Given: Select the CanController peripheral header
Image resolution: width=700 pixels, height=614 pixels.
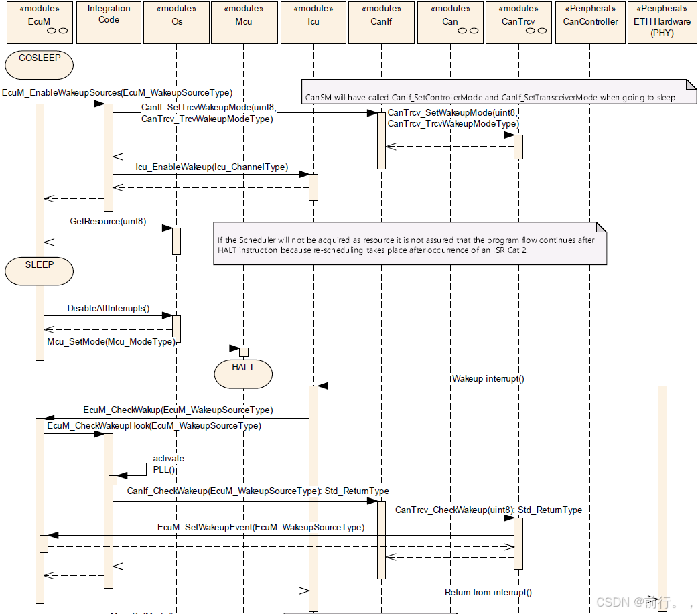Looking at the screenshot, I should coord(590,22).
